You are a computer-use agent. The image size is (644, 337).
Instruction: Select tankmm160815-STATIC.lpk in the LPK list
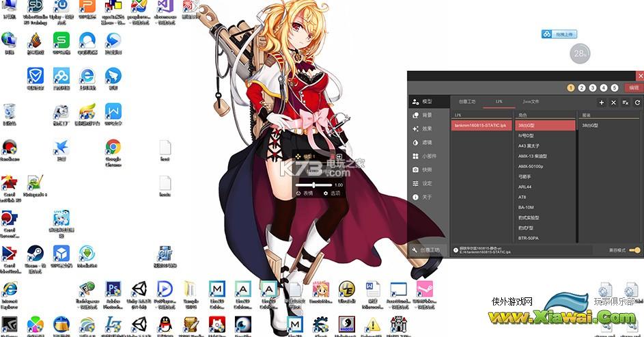pos(481,125)
